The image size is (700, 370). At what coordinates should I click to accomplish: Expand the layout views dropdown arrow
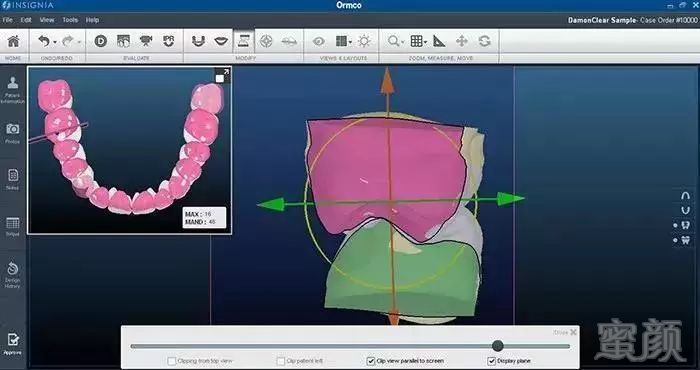coord(350,42)
